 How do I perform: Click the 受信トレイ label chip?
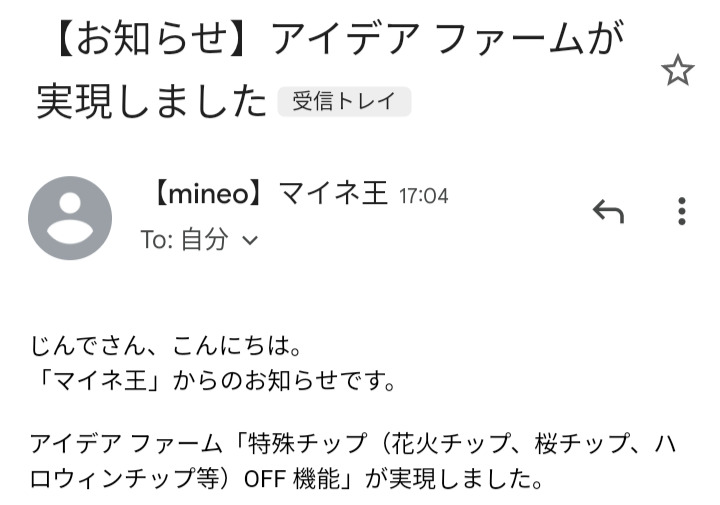coord(343,101)
